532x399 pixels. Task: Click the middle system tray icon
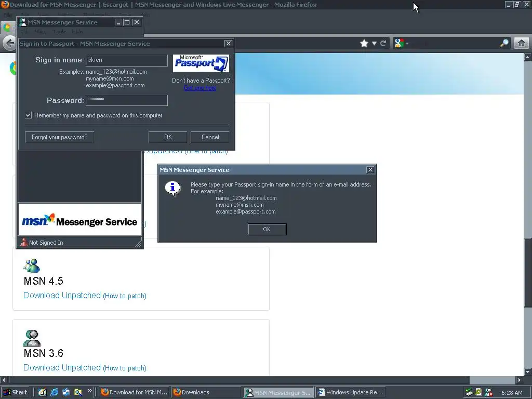(x=478, y=392)
